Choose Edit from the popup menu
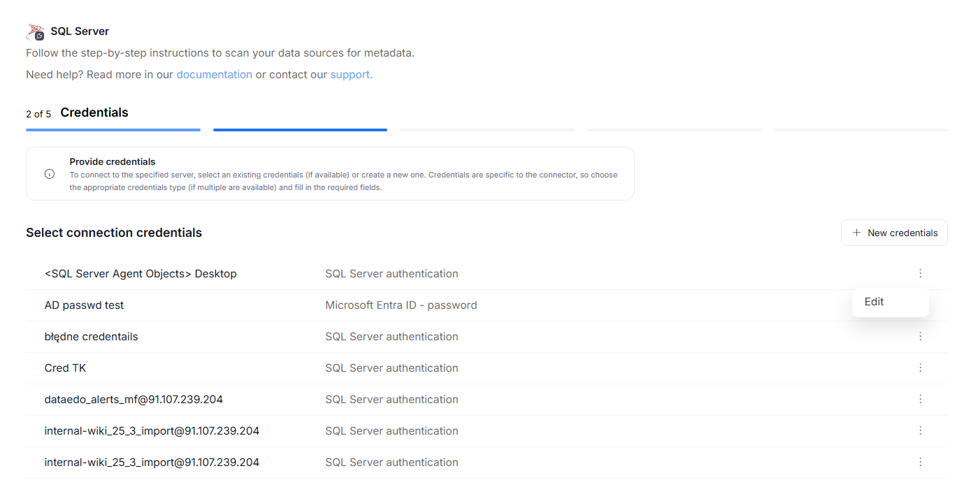 click(x=874, y=302)
